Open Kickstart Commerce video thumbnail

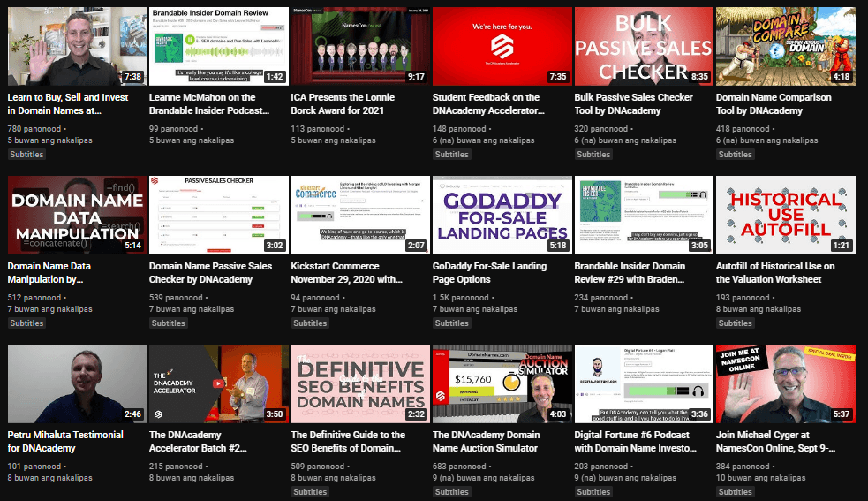tap(360, 215)
